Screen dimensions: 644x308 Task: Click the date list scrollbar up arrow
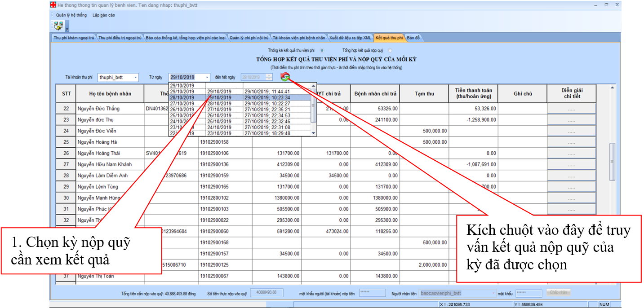(314, 85)
